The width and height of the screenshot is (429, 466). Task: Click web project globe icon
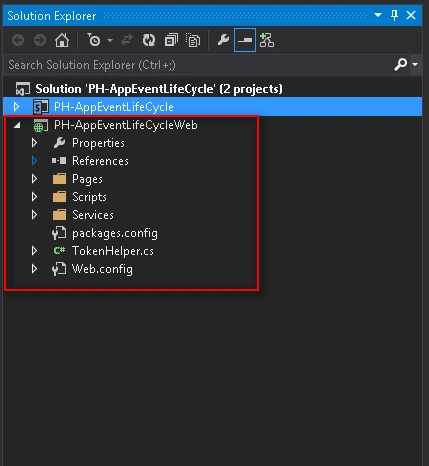tap(40, 125)
